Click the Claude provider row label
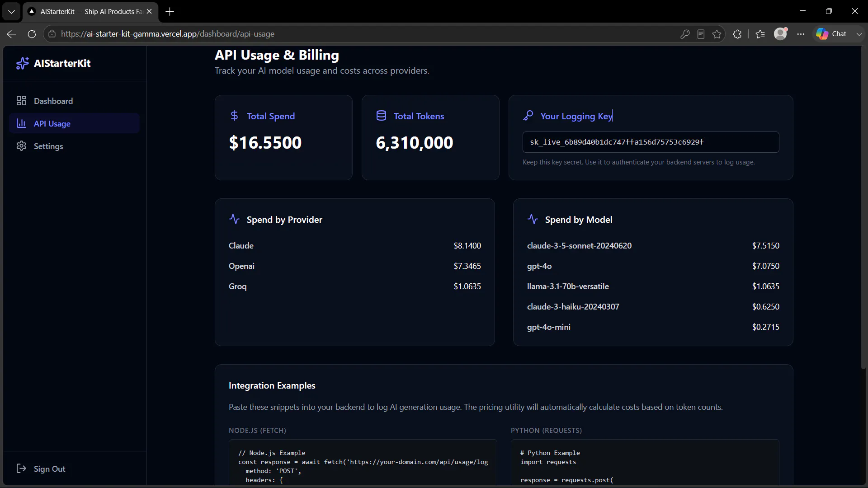 tap(241, 245)
